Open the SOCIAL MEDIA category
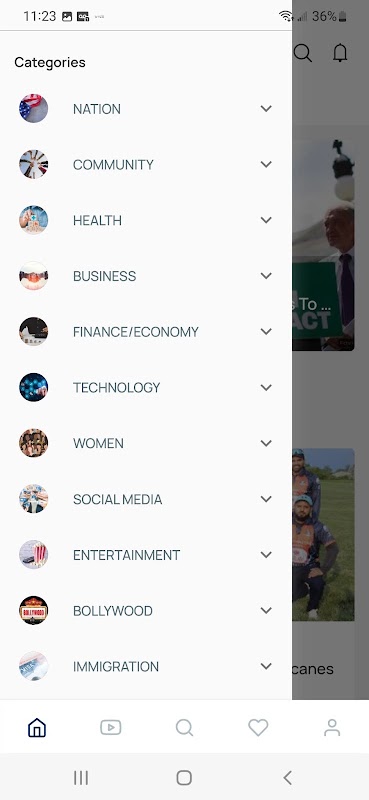Screen dimensions: 369x800 coord(146,499)
